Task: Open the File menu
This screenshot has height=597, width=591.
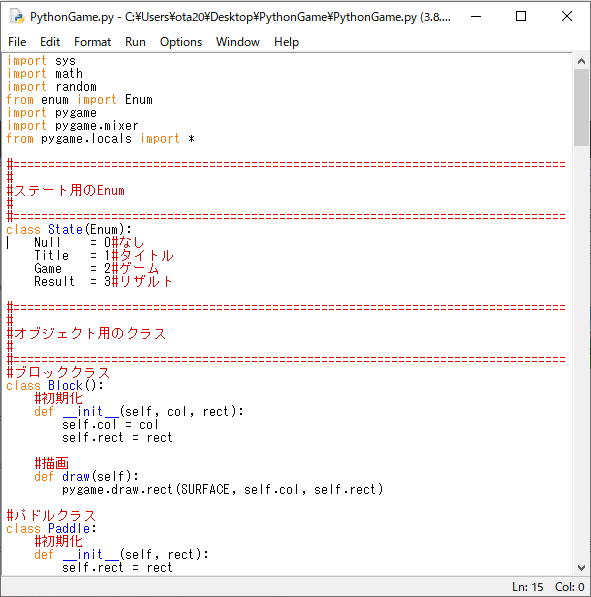Action: tap(17, 42)
